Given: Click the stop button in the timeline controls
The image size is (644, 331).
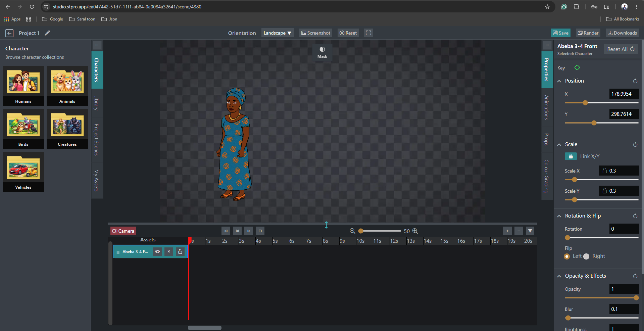Looking at the screenshot, I should [x=260, y=231].
